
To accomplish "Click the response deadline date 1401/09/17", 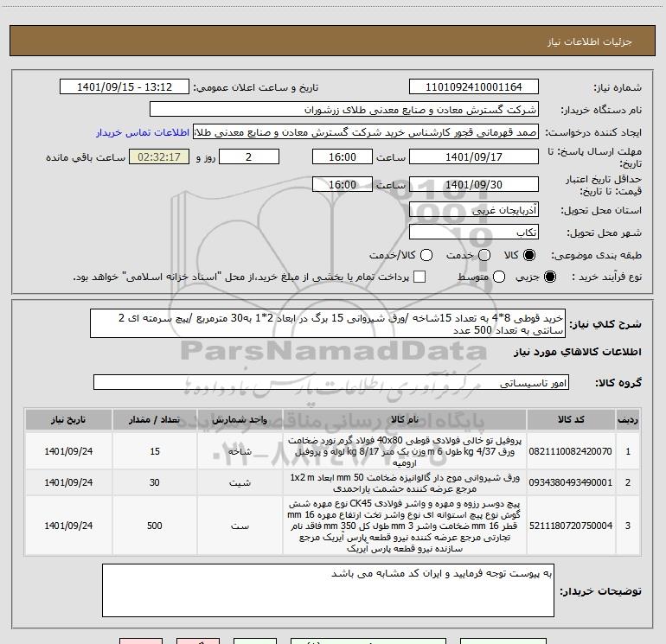I will point(474,156).
